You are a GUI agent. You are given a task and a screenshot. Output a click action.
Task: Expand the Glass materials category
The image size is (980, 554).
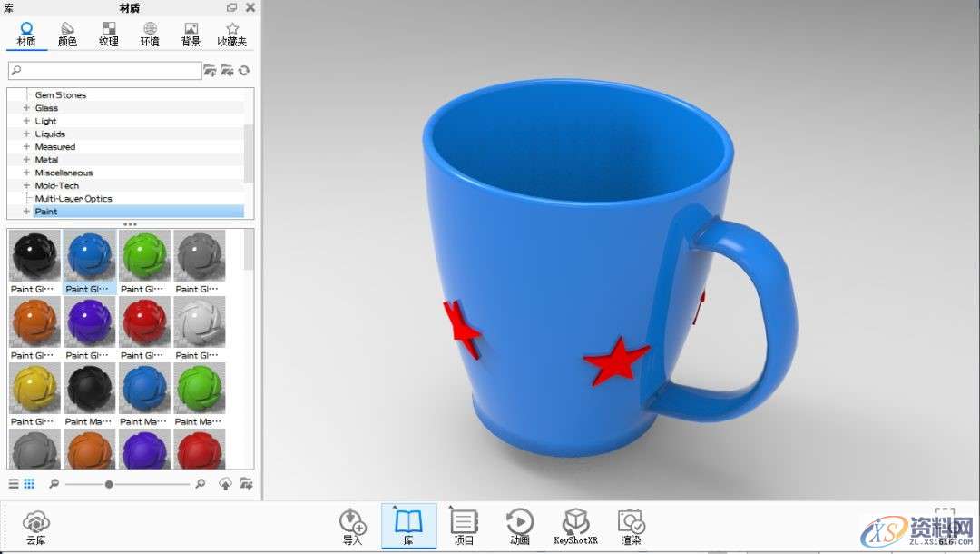(24, 107)
